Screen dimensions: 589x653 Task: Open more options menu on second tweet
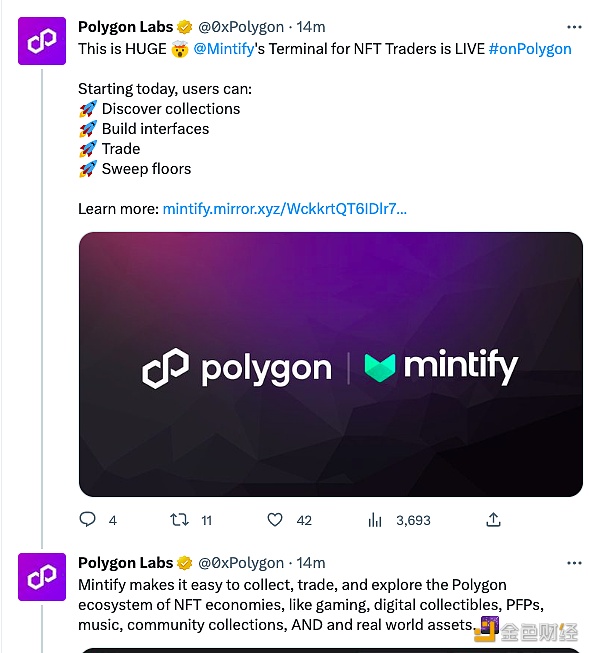click(574, 563)
